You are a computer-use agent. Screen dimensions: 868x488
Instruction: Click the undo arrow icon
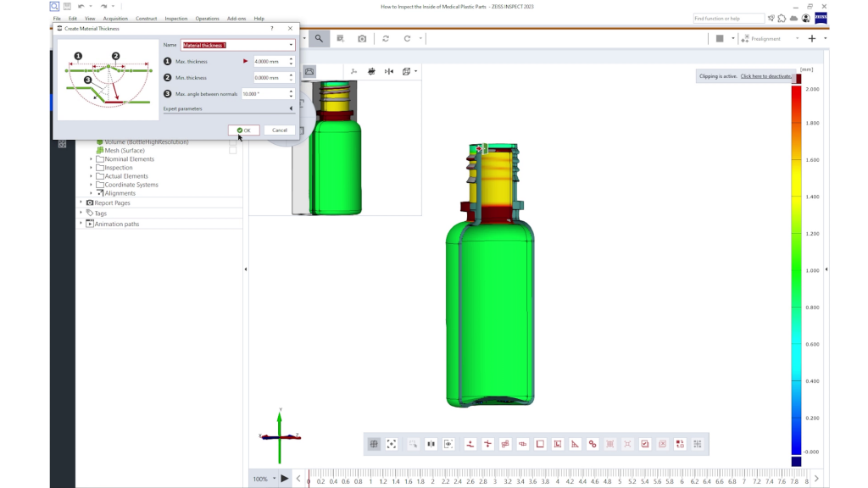[x=81, y=7]
